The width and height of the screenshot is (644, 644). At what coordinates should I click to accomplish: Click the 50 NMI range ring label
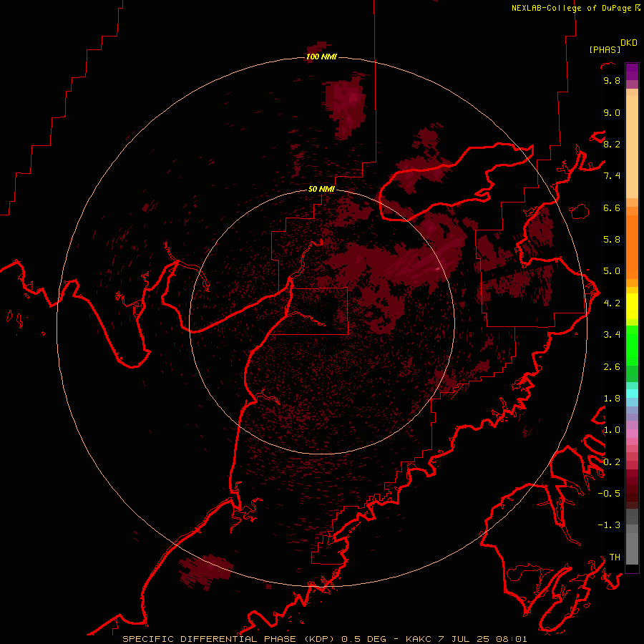(321, 189)
